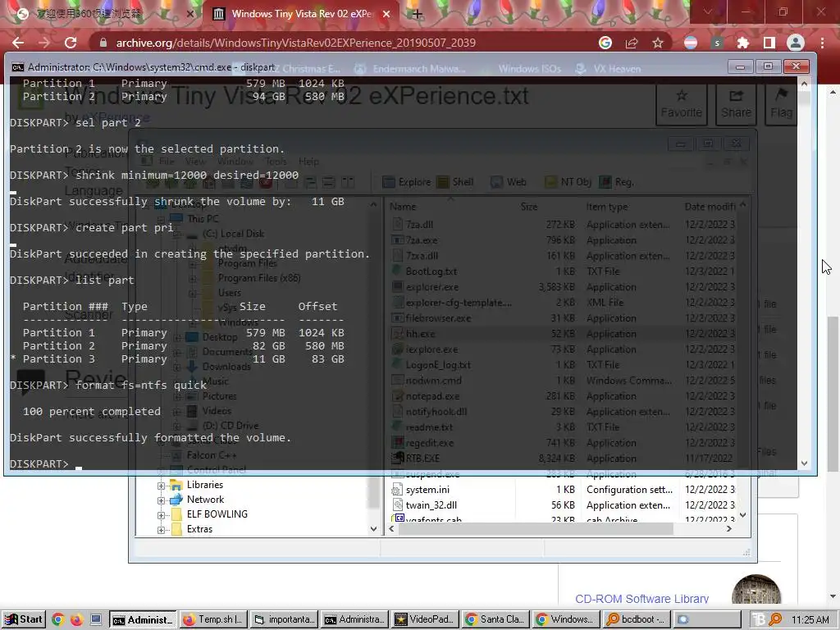
Task: Bookmark this page with the star icon
Action: [x=658, y=43]
